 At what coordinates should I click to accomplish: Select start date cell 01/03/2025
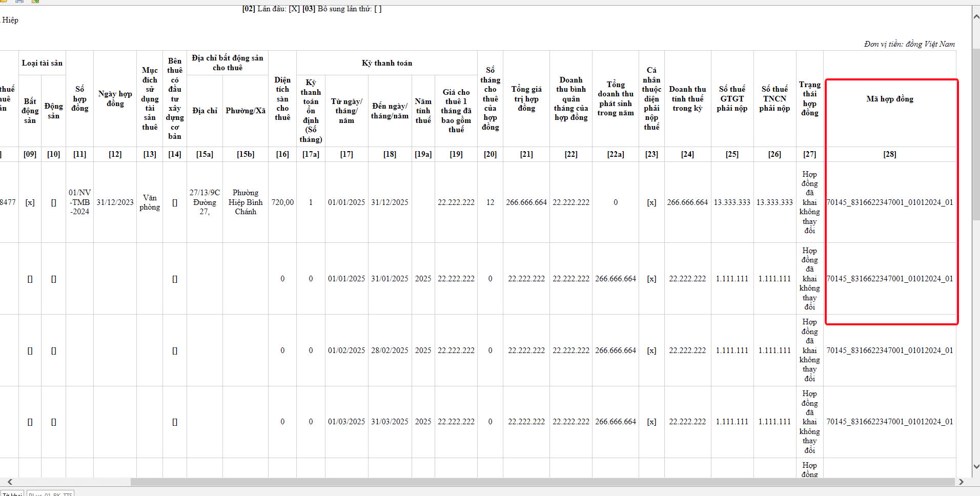click(346, 422)
